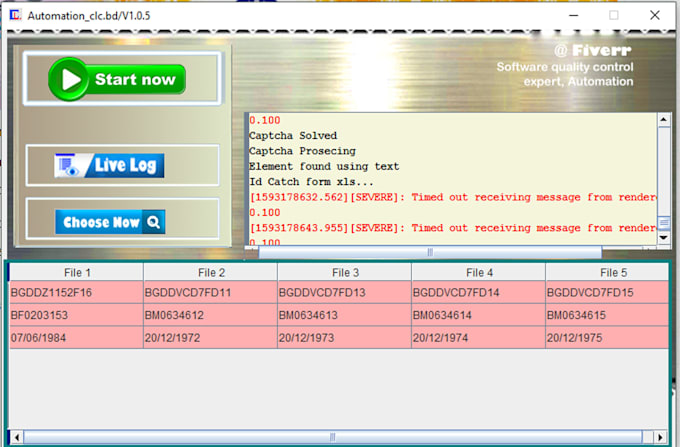Viewport: 680px width, 447px height.
Task: Click cell BGDDZ1152F16
Action: (77, 292)
